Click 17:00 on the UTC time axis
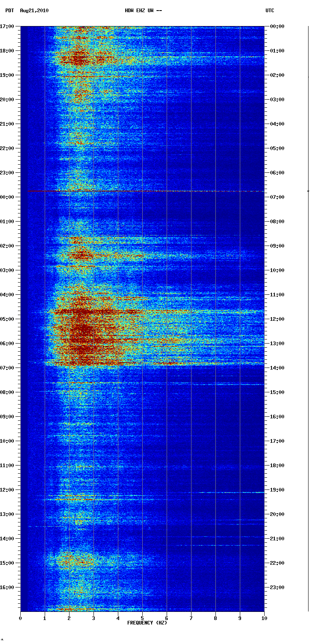Image resolution: width=326 pixels, height=644 pixels. 277,441
